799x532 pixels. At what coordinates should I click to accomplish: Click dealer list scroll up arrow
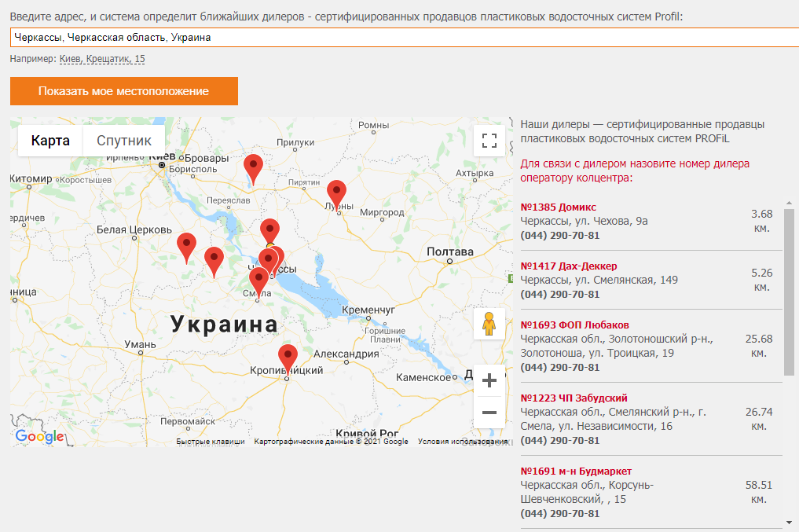point(789,203)
